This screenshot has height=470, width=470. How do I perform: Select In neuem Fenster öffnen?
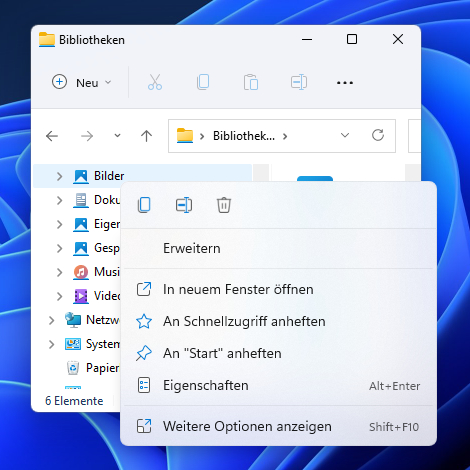[x=278, y=289]
